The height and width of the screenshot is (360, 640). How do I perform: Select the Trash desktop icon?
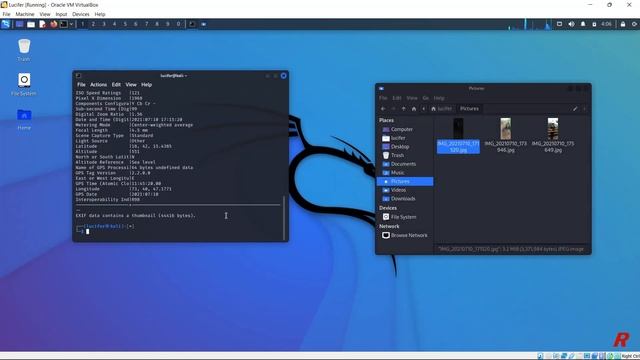pos(24,50)
